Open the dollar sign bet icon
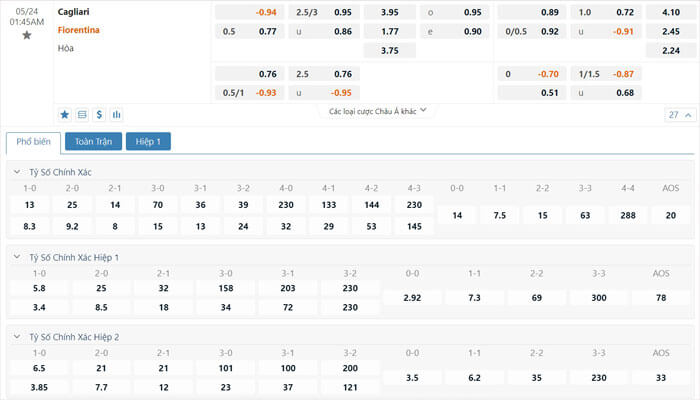The width and height of the screenshot is (700, 400). (99, 115)
